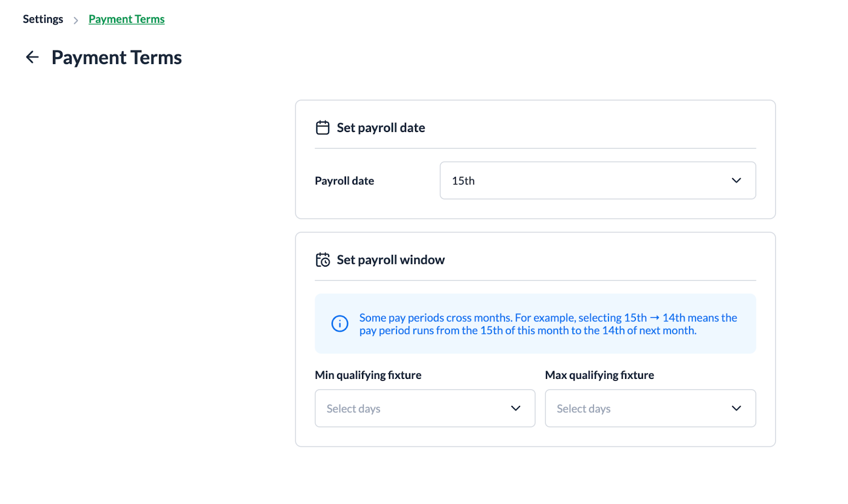Click the Set payroll window section heading
Viewport: 848px width, 504px height.
[391, 260]
